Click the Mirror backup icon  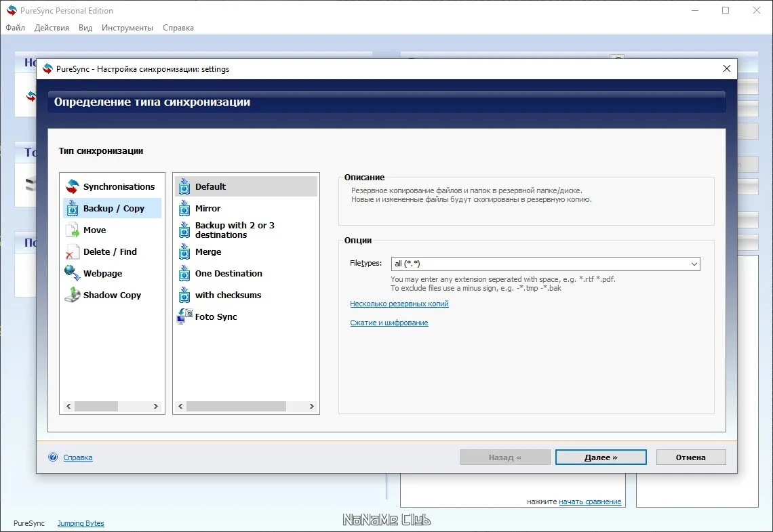tap(184, 208)
